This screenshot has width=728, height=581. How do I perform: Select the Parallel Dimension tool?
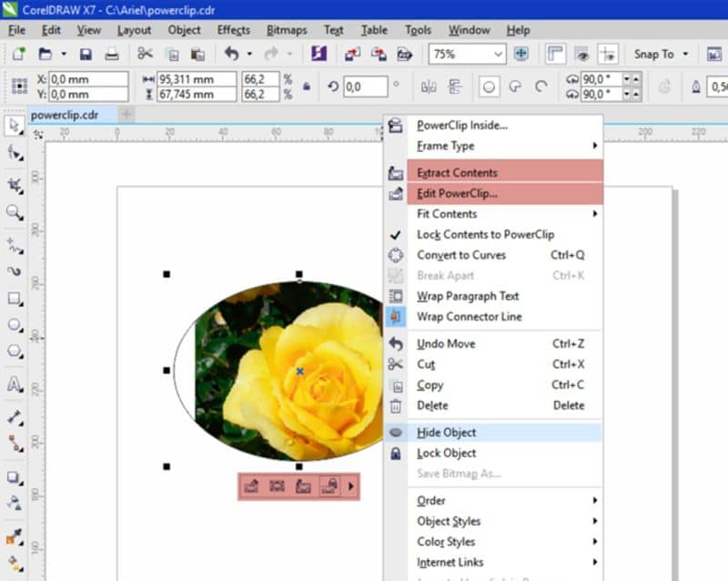[x=14, y=417]
